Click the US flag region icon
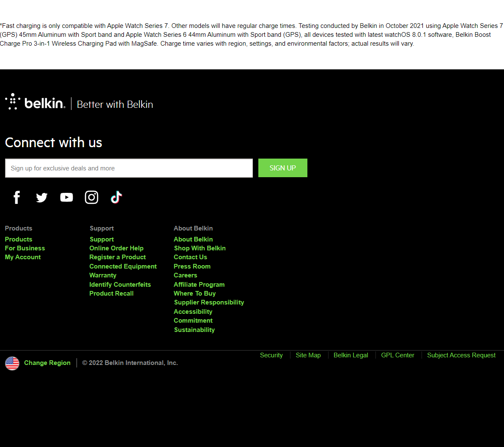Viewport: 504px width, 447px height. (12, 363)
